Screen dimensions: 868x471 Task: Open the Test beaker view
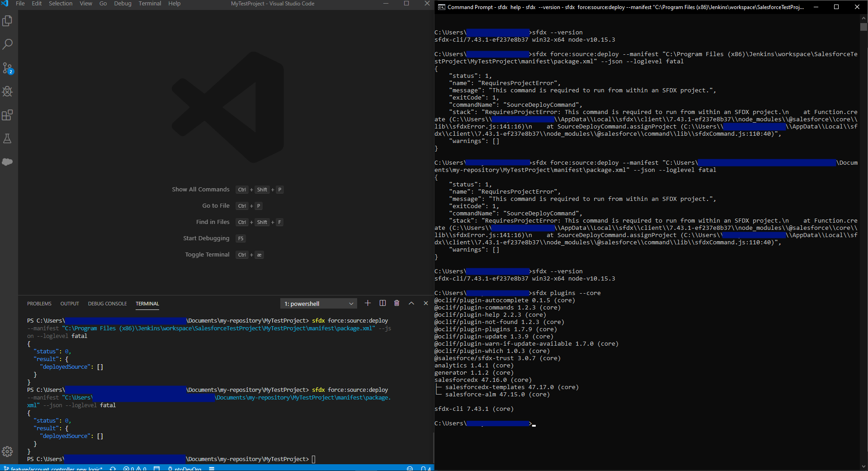(8, 138)
